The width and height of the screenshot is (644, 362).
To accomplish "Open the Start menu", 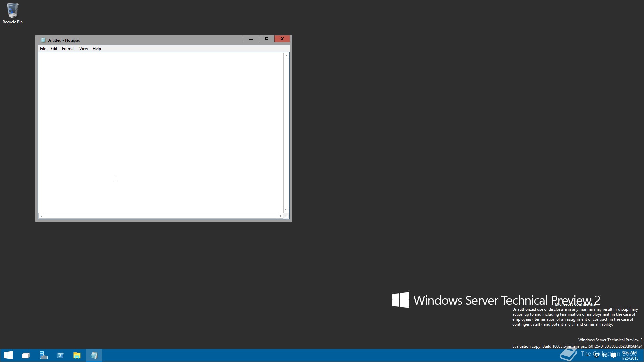I will [x=8, y=355].
